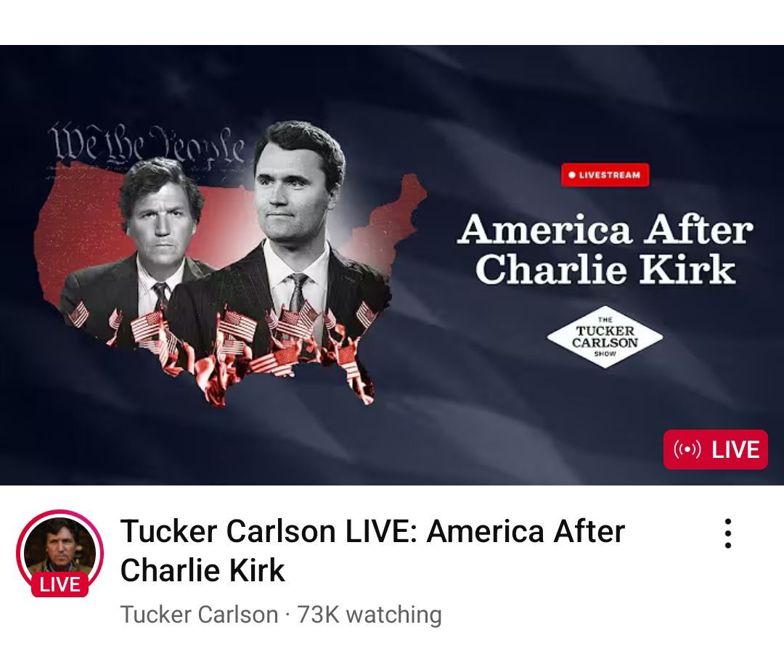Tap the red LIVESTREAM badge in thumbnail
The height and width of the screenshot is (672, 784).
tap(605, 175)
